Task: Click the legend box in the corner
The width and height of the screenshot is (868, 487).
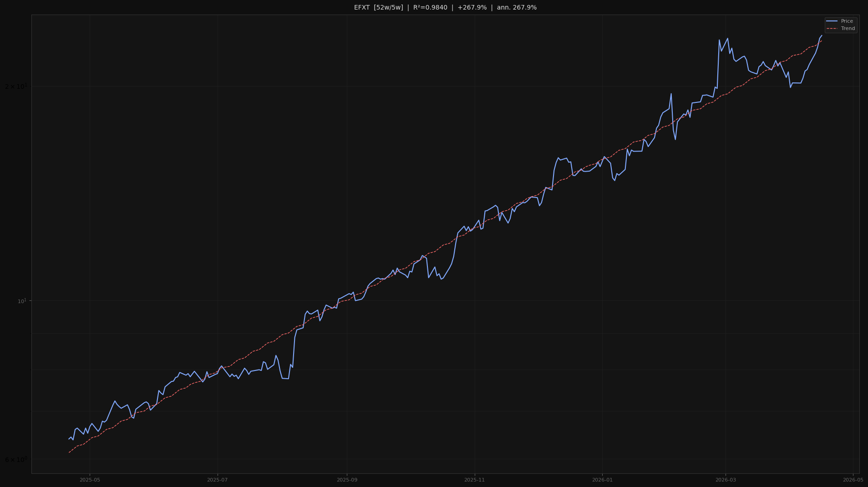Action: click(x=841, y=25)
